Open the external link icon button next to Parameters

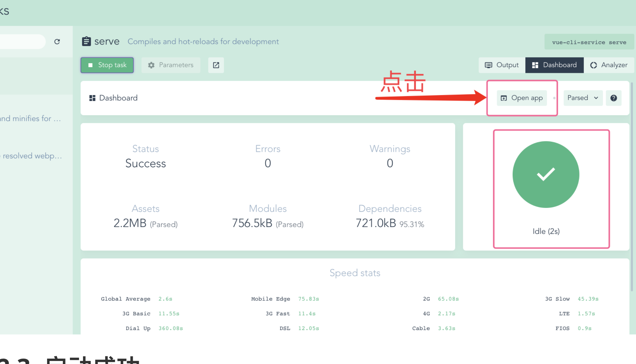coord(216,65)
